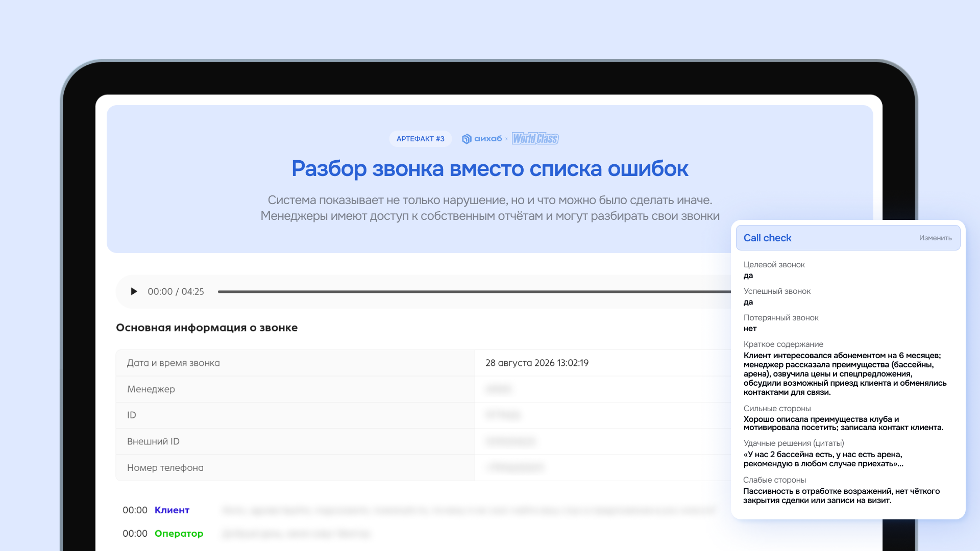Viewport: 980px width, 551px height.
Task: Click Изменить in Call check panel
Action: 935,238
